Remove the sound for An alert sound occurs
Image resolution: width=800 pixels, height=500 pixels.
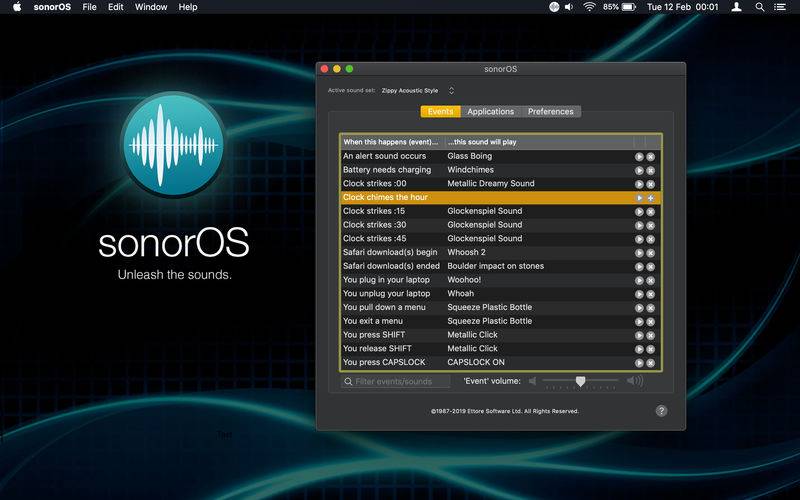click(651, 157)
